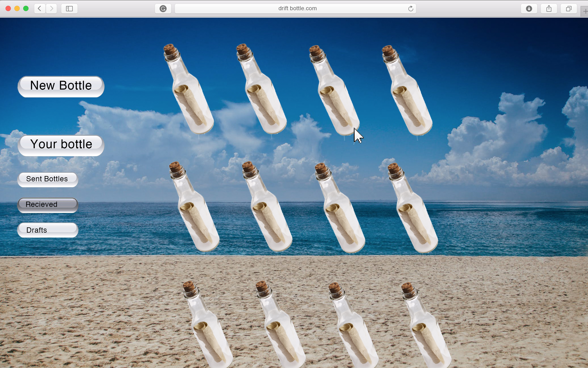Go back with the browser back arrow
Image resolution: width=588 pixels, height=368 pixels.
pyautogui.click(x=40, y=9)
